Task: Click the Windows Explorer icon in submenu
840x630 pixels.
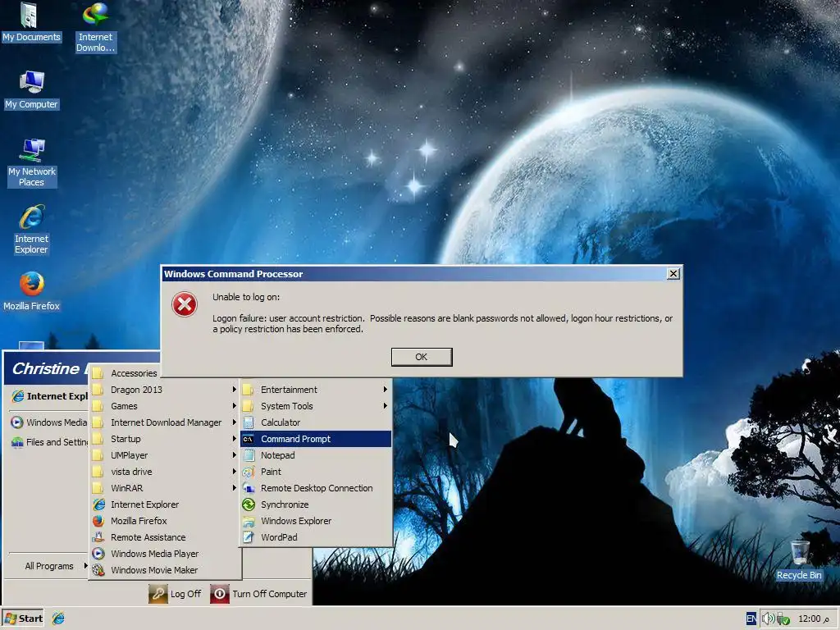Action: pos(248,521)
